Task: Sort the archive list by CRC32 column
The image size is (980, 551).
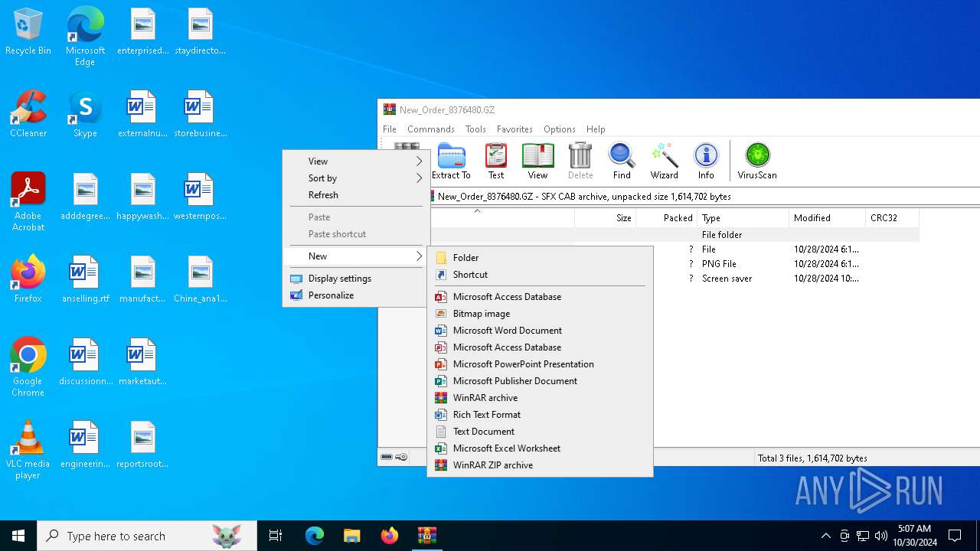Action: (x=892, y=218)
